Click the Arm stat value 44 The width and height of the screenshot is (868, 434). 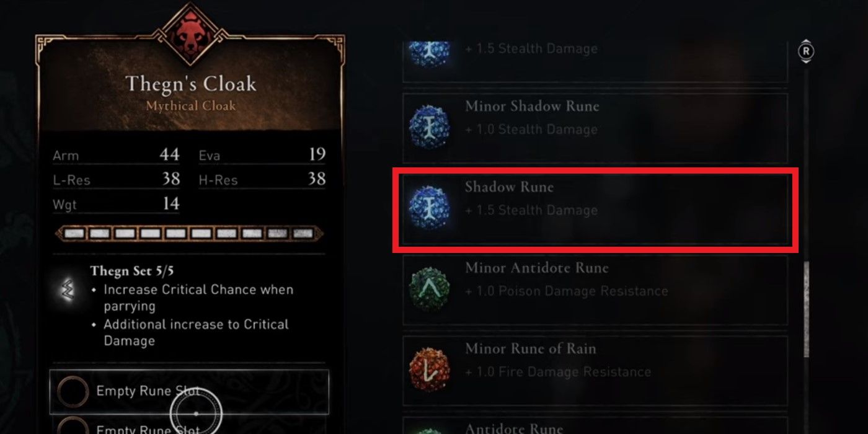[x=169, y=154]
